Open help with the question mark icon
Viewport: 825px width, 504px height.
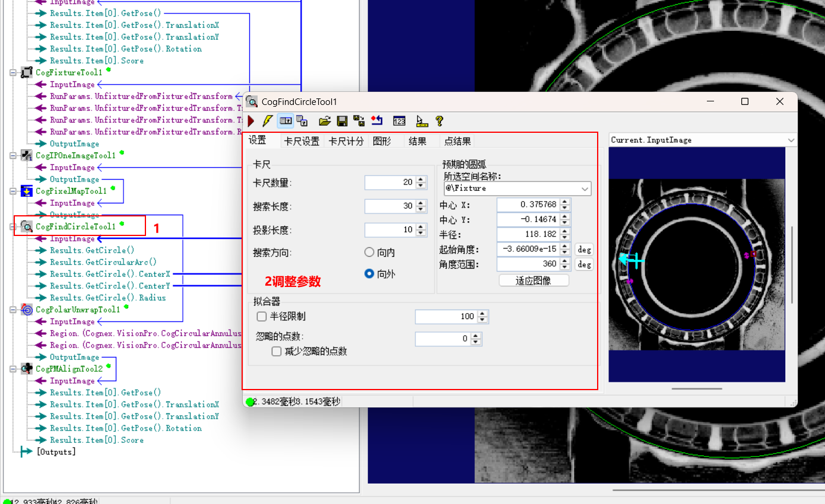tap(439, 121)
